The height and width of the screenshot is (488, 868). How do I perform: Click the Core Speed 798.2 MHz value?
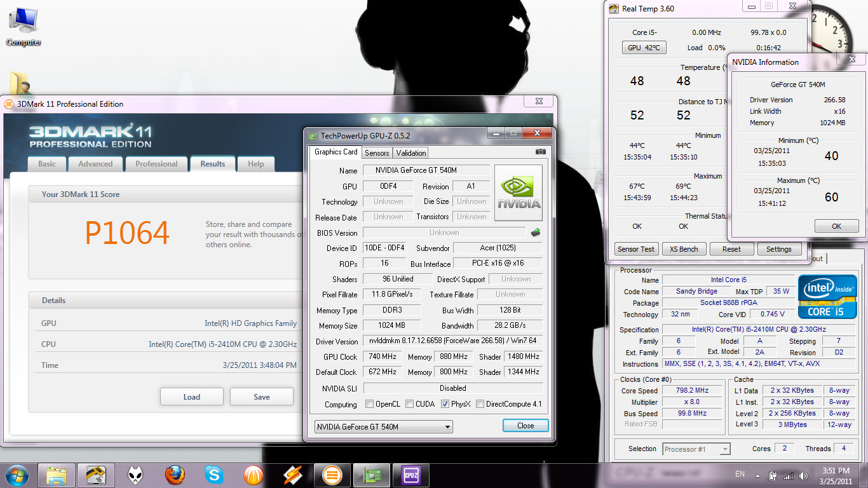[692, 390]
